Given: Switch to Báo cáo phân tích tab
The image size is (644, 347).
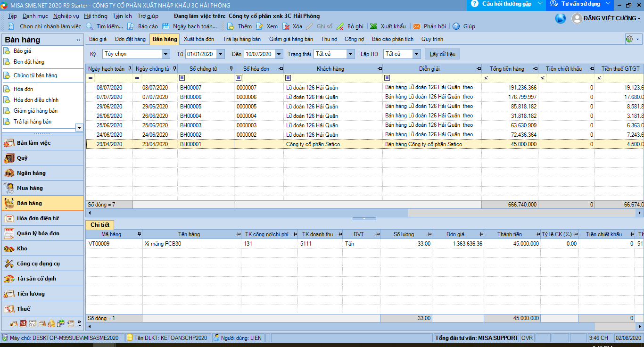Looking at the screenshot, I should point(393,39).
